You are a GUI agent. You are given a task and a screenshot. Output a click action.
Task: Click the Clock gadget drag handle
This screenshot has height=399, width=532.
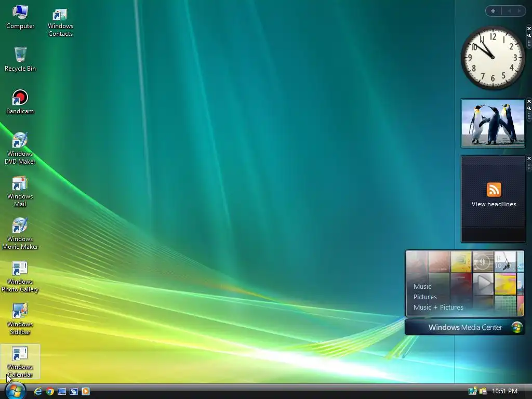529,44
